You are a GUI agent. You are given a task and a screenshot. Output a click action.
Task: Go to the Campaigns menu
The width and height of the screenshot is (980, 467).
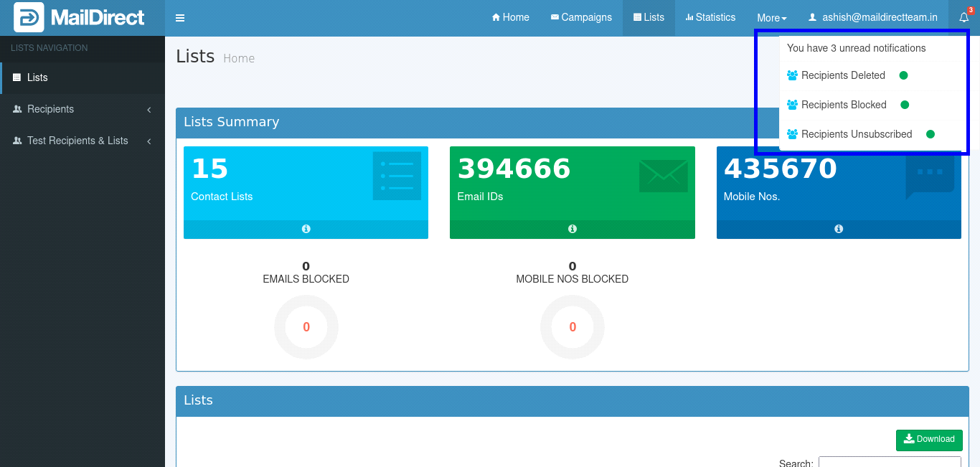click(x=581, y=18)
